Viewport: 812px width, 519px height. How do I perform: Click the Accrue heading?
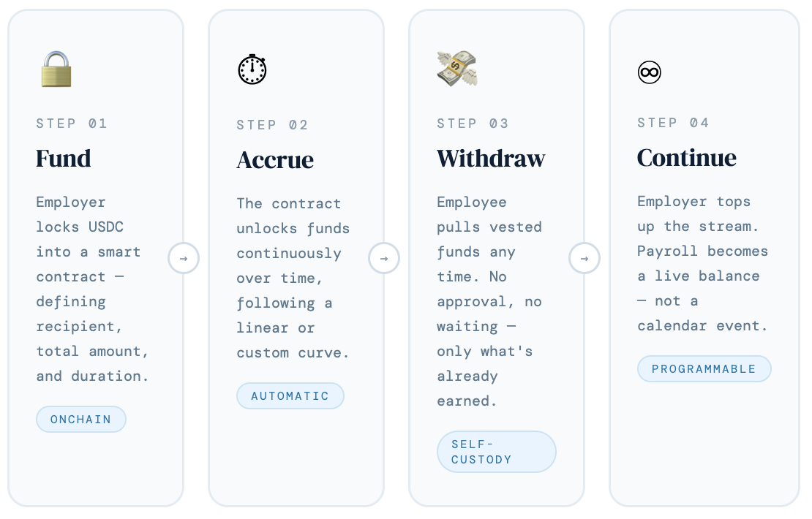pyautogui.click(x=275, y=160)
